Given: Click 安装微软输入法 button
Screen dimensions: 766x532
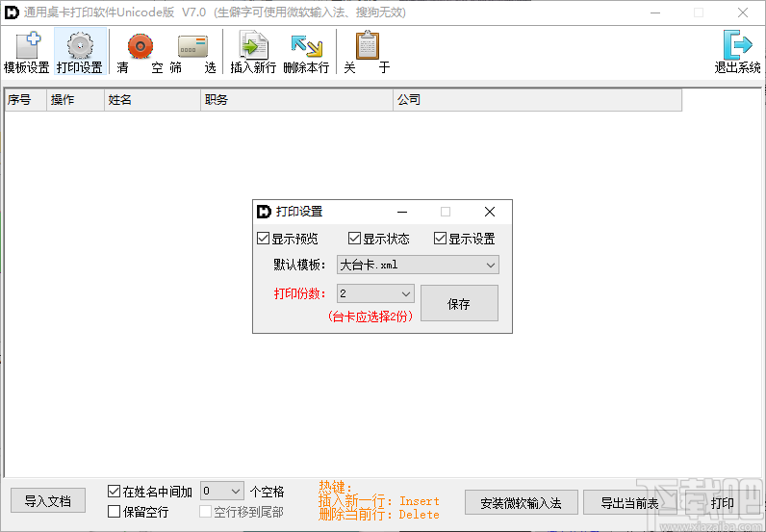Looking at the screenshot, I should pyautogui.click(x=522, y=503).
